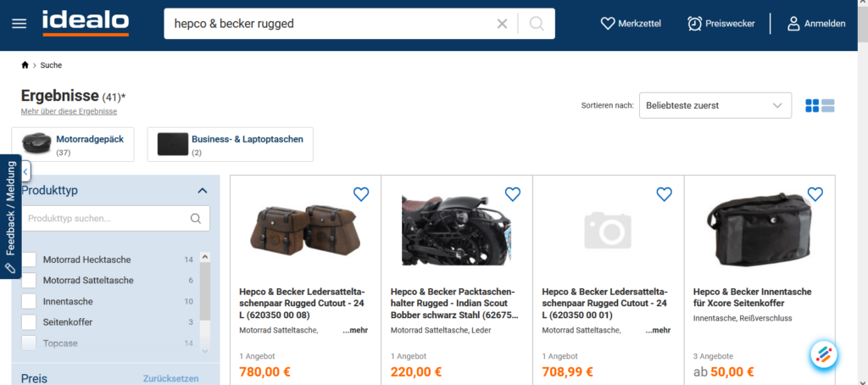This screenshot has height=385, width=868.
Task: Open the Beliebteste zuerst sort dropdown
Action: point(715,105)
